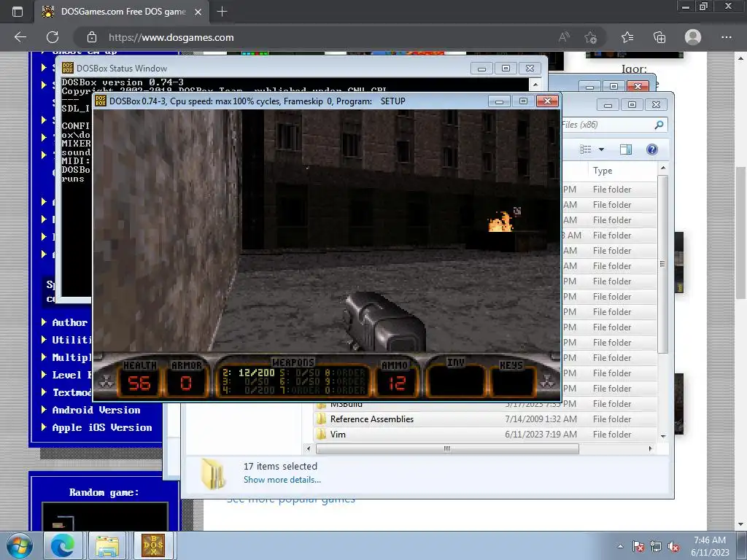Click DOSBox game window title icon
The image size is (747, 560).
[101, 101]
